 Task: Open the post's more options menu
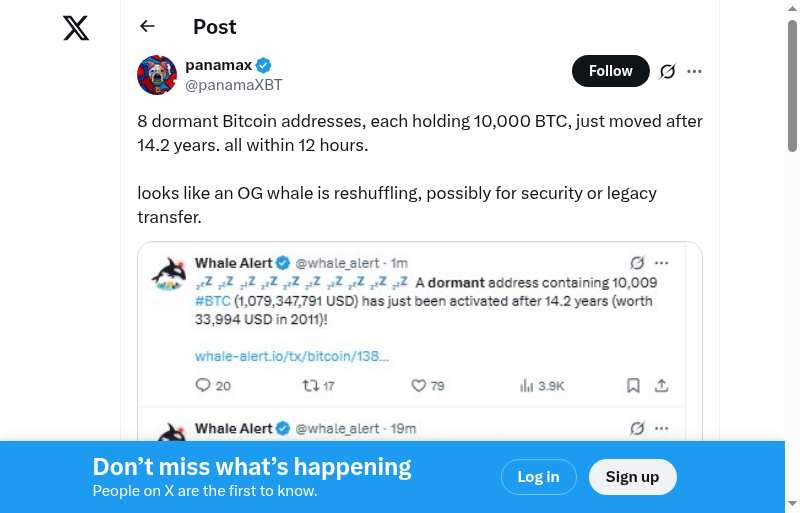[x=695, y=71]
